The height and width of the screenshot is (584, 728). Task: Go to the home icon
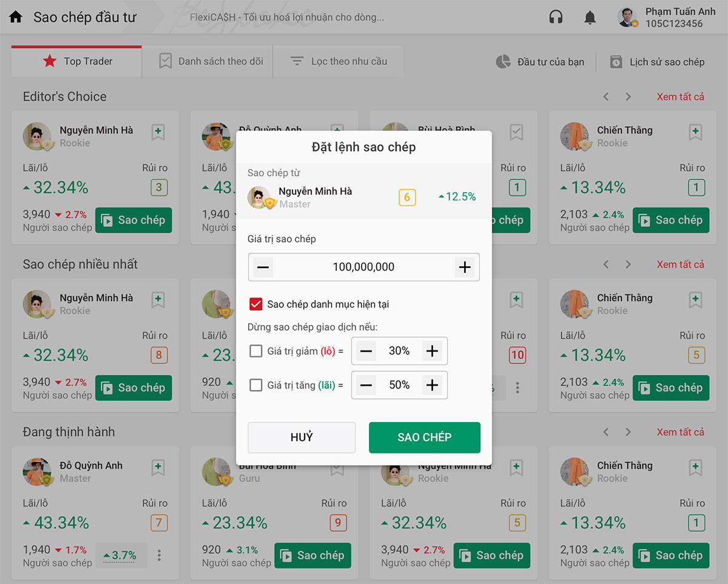(16, 17)
